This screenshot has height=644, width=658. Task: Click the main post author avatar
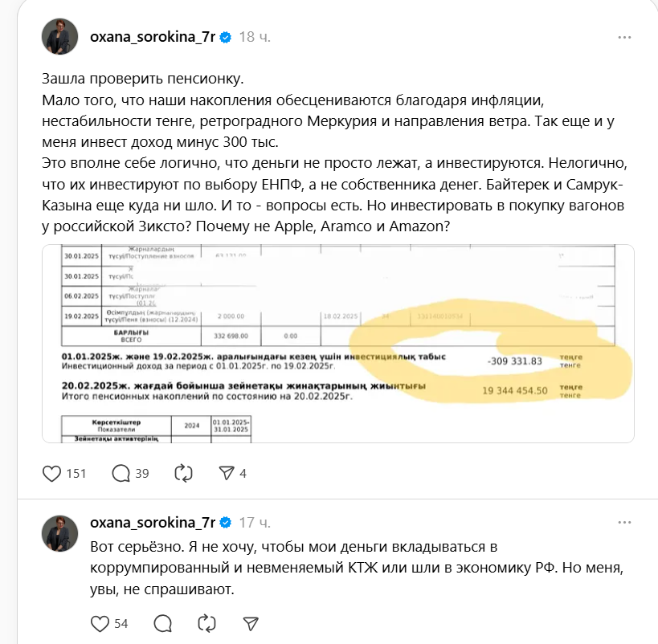[x=60, y=36]
